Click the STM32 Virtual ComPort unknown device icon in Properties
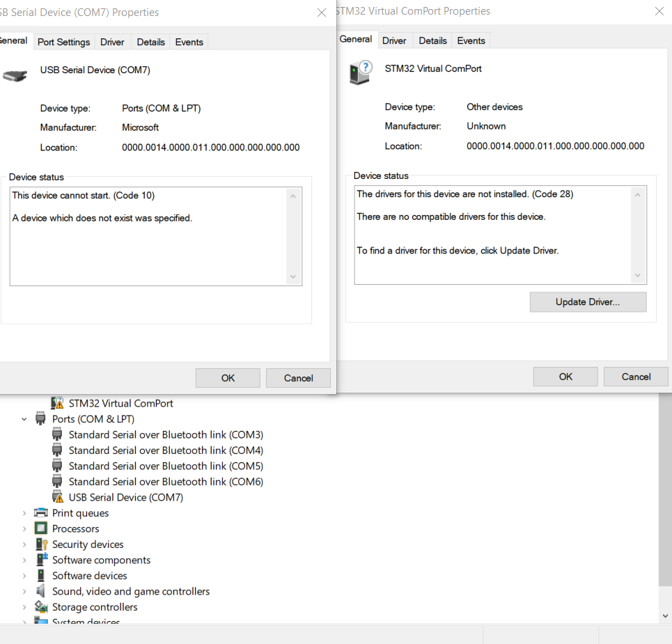The height and width of the screenshot is (644, 672). (x=361, y=72)
